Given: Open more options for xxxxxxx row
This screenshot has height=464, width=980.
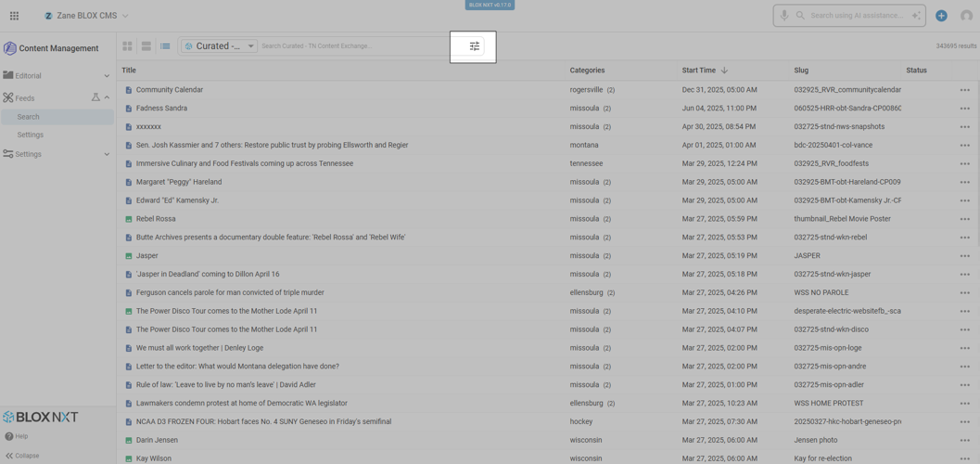Looking at the screenshot, I should coord(965,127).
